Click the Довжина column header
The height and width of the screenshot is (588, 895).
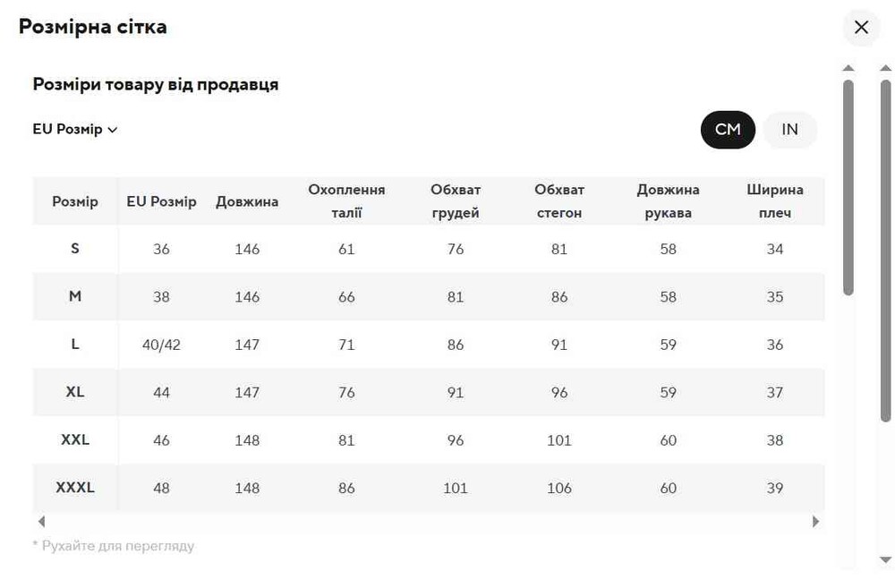247,201
